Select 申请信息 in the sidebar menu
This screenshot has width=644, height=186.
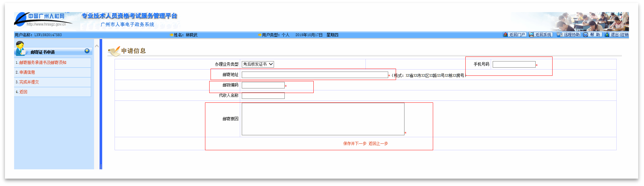tap(27, 72)
